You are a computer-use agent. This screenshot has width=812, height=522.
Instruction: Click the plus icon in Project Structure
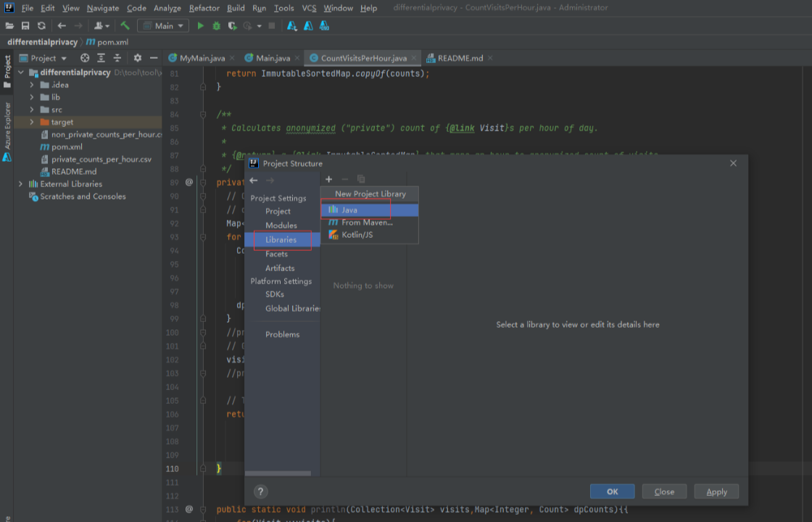point(329,179)
